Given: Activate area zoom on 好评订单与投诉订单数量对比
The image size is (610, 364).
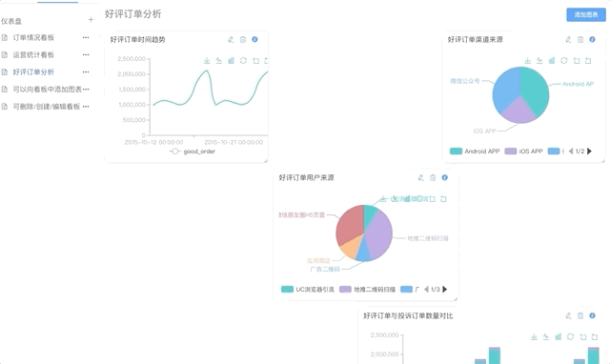Looking at the screenshot, I should coord(582,336).
